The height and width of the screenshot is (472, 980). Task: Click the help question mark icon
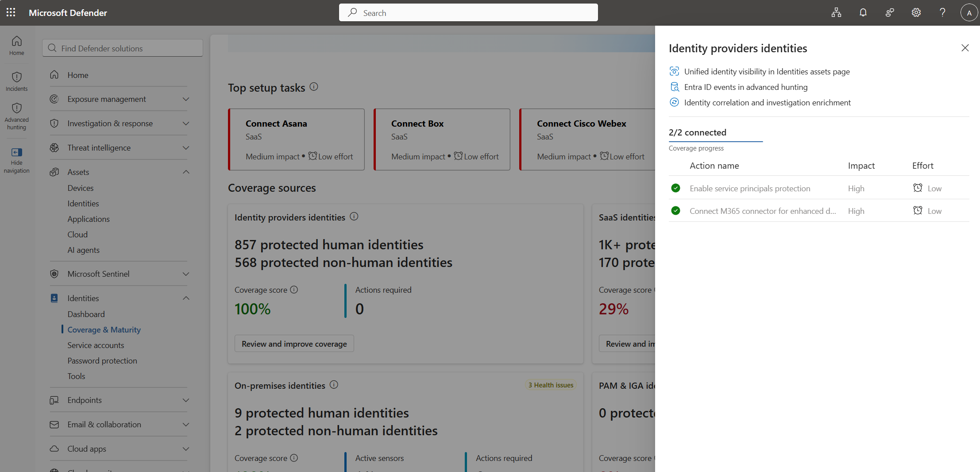pos(942,12)
